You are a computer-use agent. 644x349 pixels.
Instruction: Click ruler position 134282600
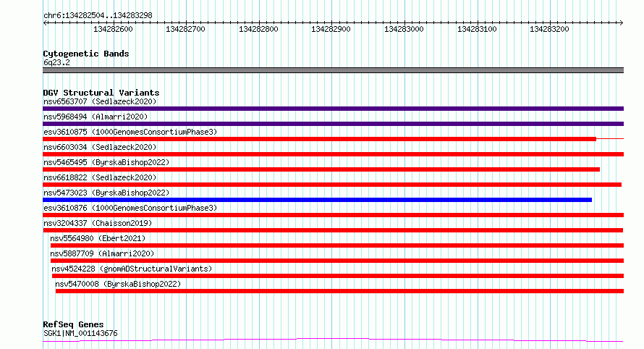[114, 29]
